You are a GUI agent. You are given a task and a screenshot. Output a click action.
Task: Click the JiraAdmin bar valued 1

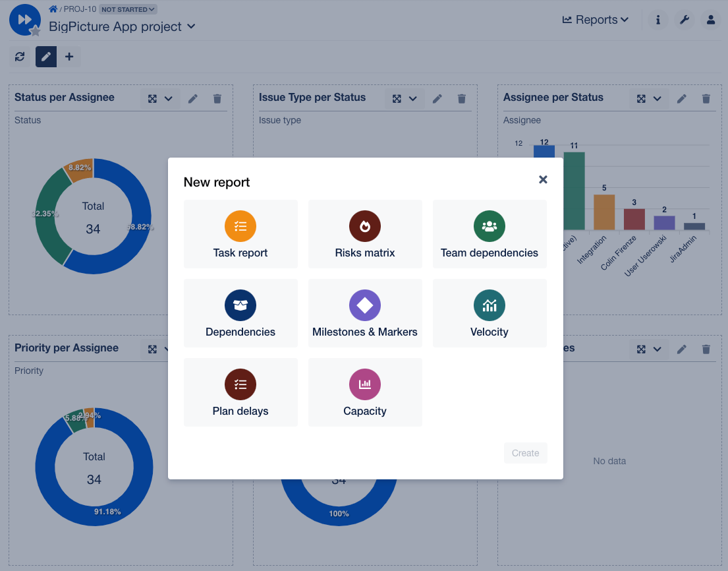click(694, 226)
